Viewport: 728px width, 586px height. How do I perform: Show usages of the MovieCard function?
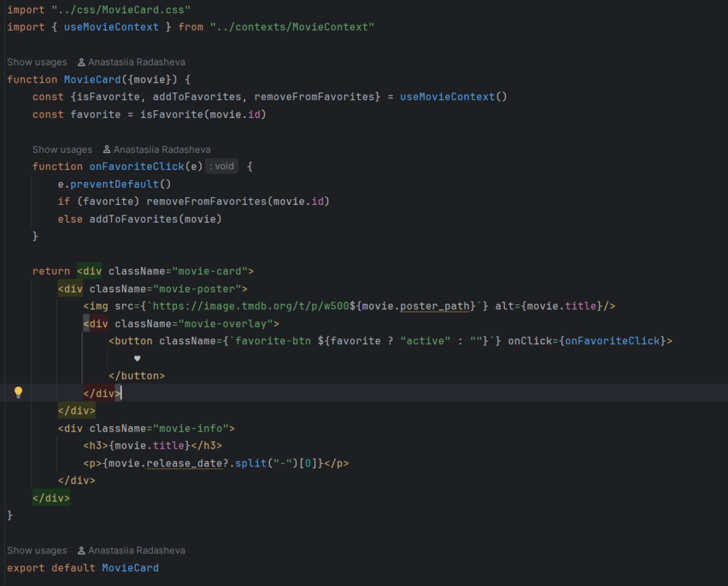[x=37, y=62]
